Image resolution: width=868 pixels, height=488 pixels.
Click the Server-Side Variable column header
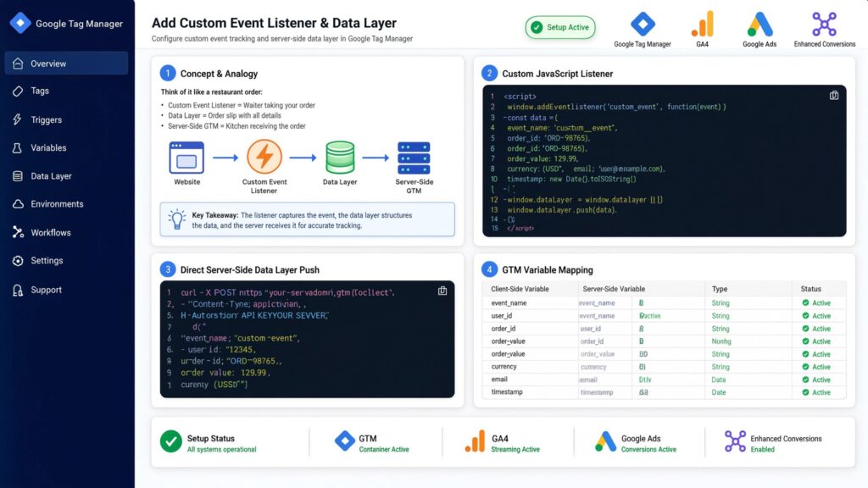614,289
